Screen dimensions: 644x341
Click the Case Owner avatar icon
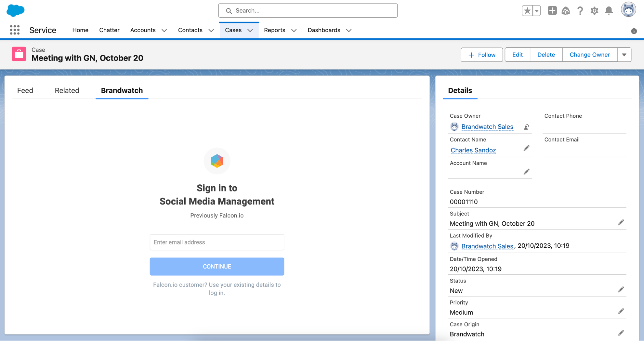454,127
